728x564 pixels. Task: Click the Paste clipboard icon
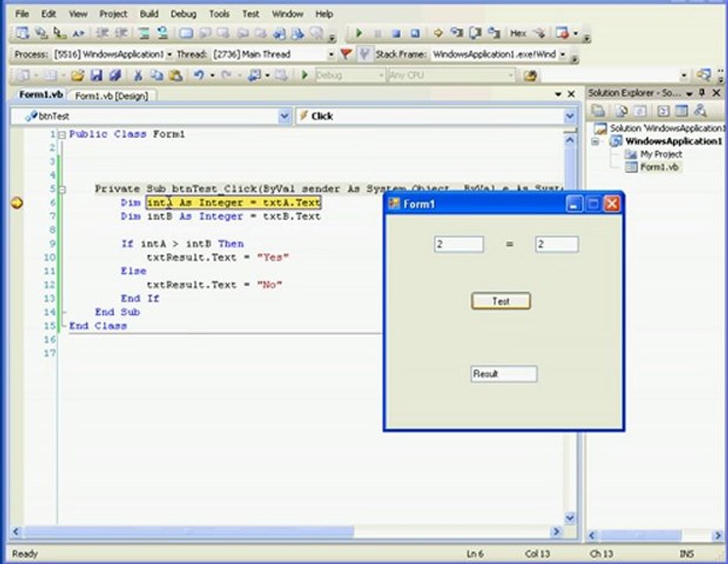tap(175, 75)
